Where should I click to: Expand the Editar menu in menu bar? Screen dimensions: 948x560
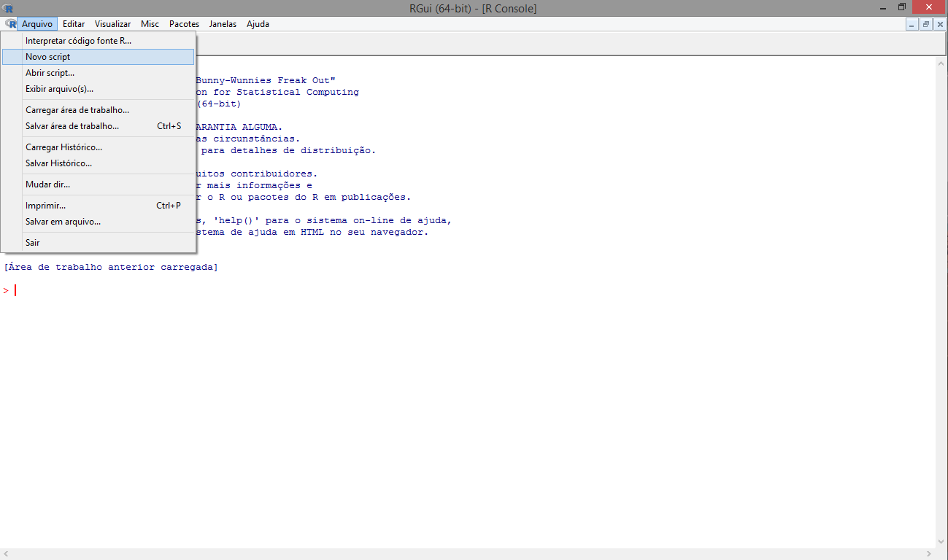pos(74,24)
